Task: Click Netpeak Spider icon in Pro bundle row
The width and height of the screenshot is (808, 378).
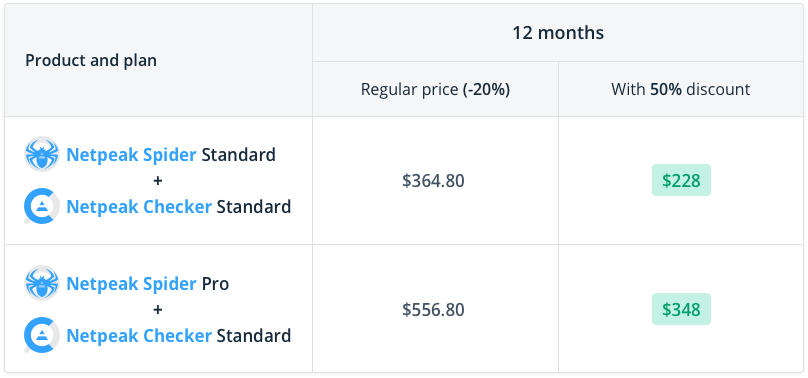Action: coord(42,283)
